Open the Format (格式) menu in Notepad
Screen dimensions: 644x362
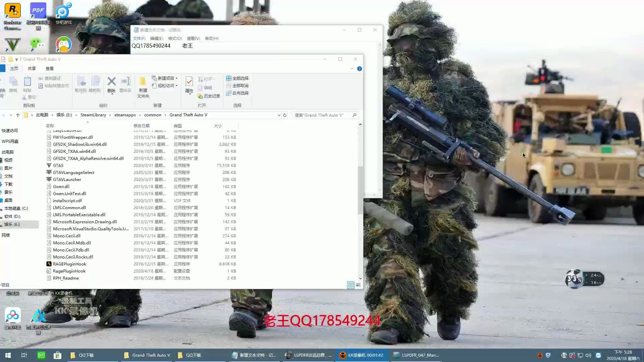(175, 38)
